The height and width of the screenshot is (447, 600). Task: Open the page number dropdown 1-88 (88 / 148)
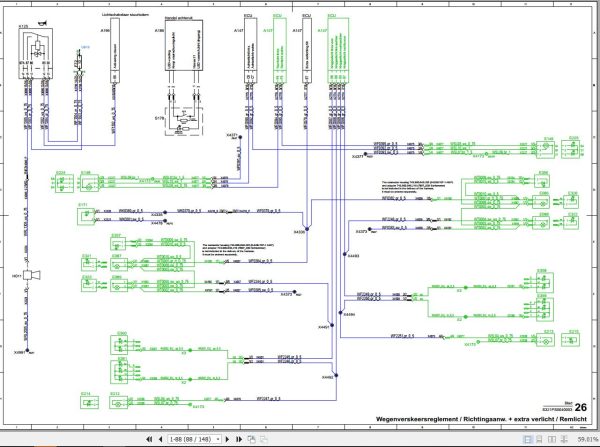[x=195, y=439]
